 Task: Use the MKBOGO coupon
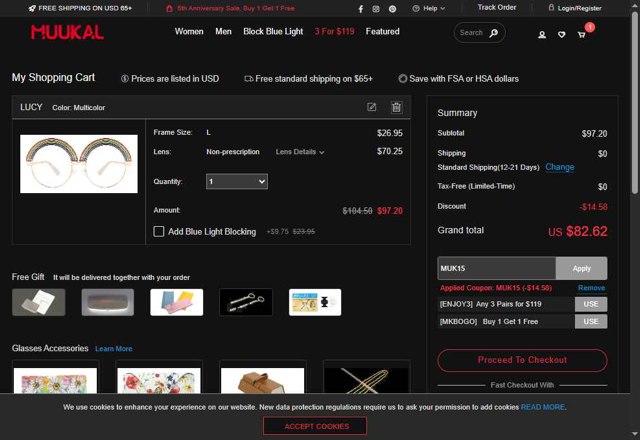pyautogui.click(x=591, y=321)
